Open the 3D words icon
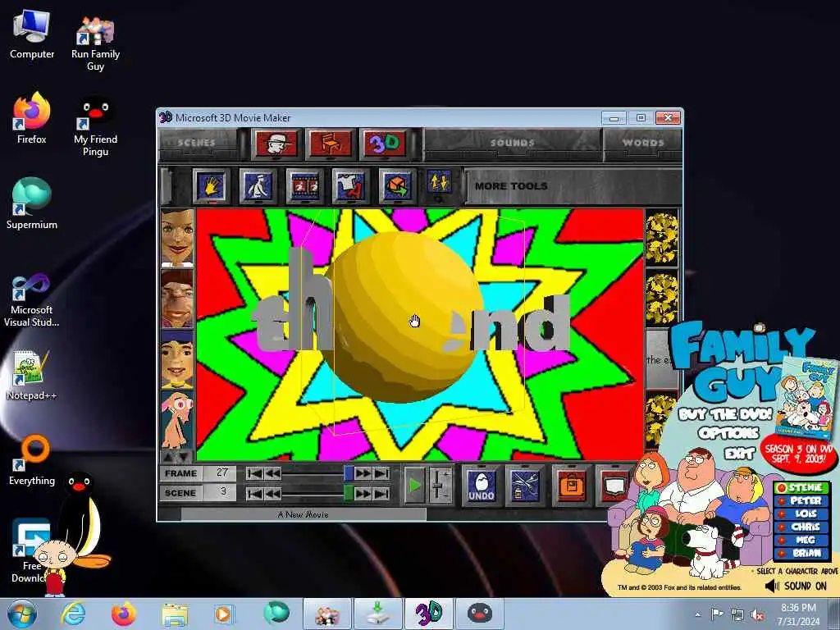Screen dimensions: 840x630 pyautogui.click(x=384, y=143)
